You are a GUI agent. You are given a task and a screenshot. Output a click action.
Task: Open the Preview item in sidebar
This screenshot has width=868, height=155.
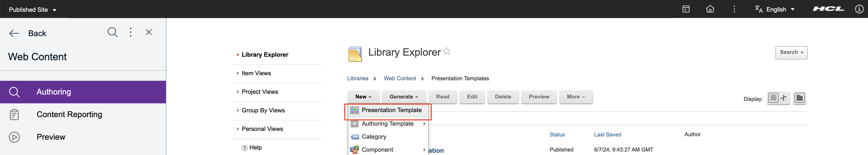point(51,137)
